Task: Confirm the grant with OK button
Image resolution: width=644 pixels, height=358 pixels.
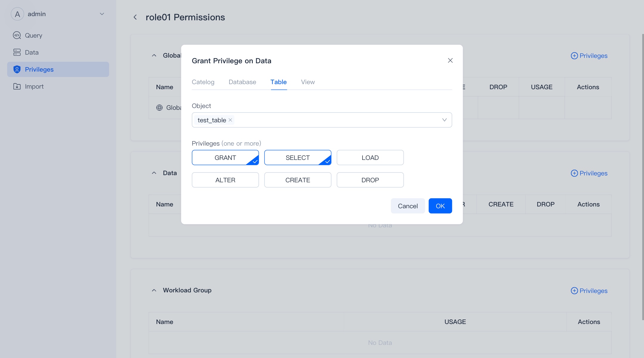Action: pyautogui.click(x=440, y=206)
